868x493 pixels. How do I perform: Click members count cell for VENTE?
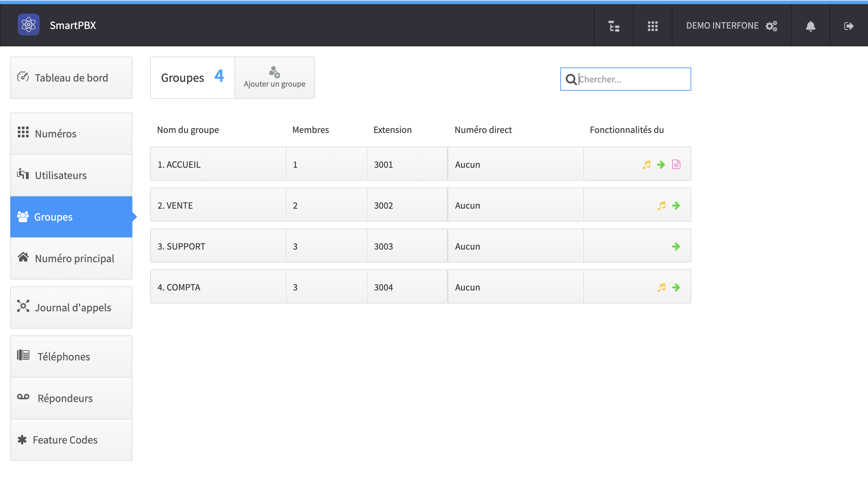[x=326, y=205]
